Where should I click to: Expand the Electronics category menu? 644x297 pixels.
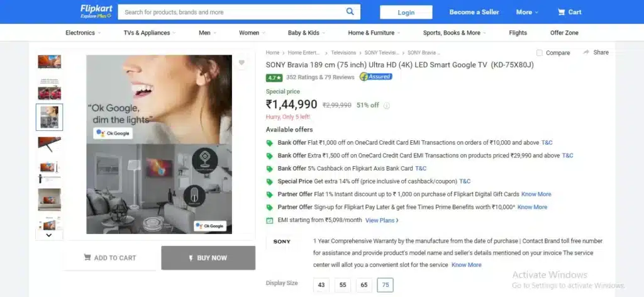(x=83, y=33)
